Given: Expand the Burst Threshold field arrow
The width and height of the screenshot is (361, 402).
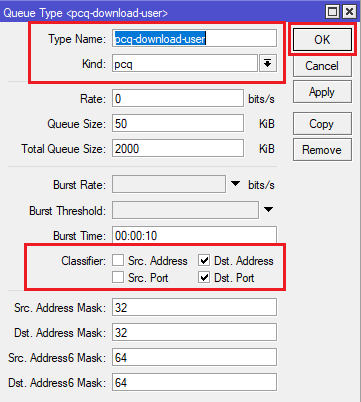Looking at the screenshot, I should (269, 210).
